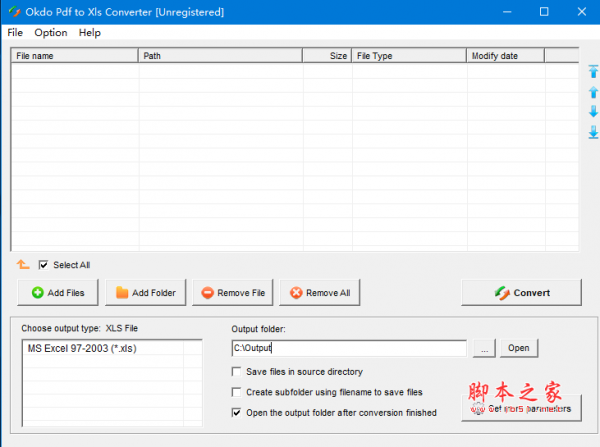Minimize the Okdo converter window
Viewport: 600px width, 447px height.
pyautogui.click(x=507, y=12)
